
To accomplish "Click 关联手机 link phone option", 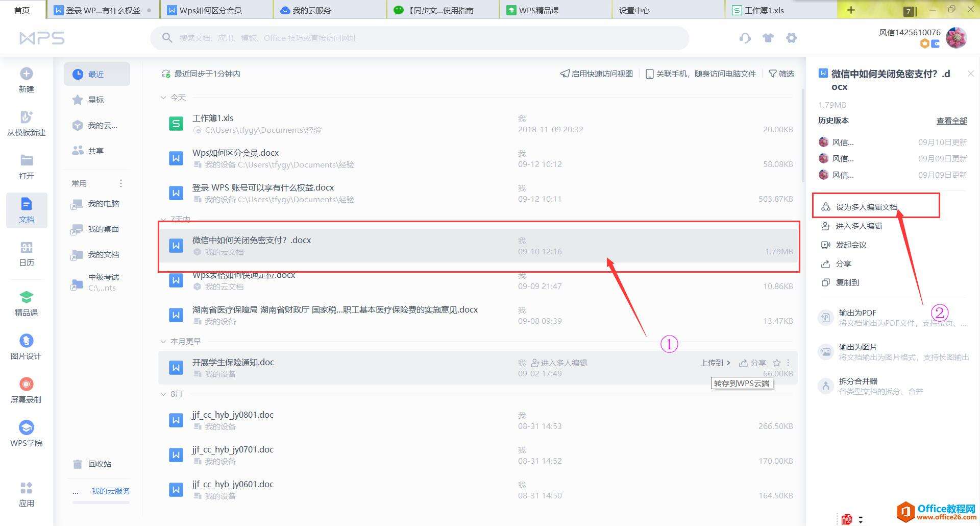I will pos(701,74).
